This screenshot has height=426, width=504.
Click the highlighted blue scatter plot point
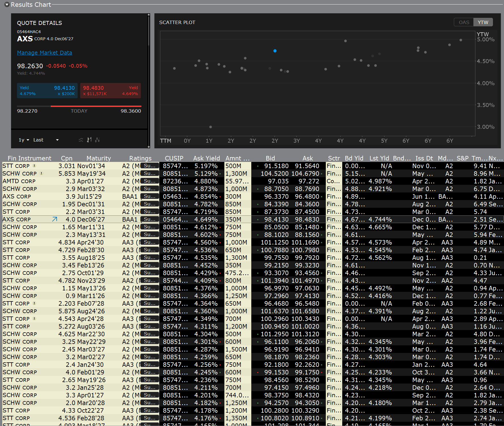coord(275,51)
